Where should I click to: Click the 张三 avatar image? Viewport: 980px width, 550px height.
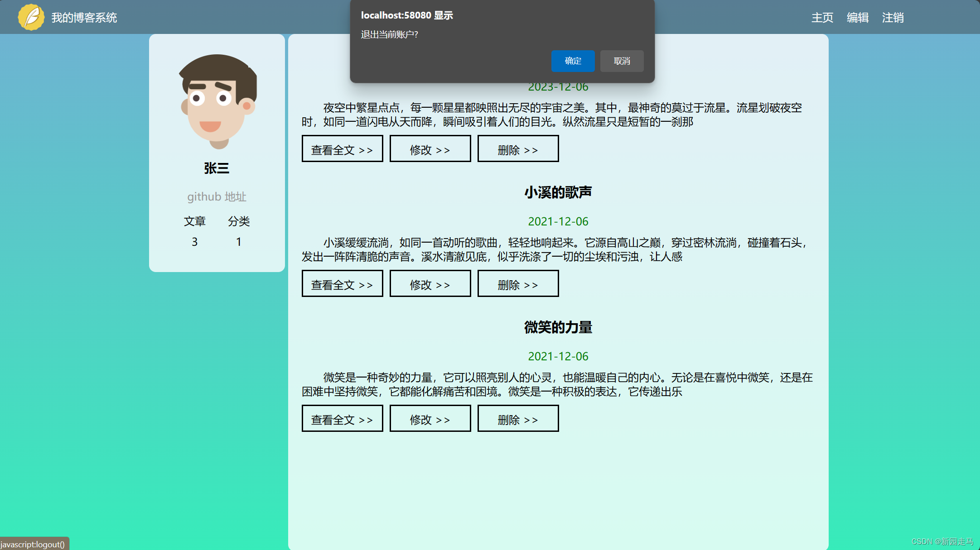pyautogui.click(x=217, y=101)
